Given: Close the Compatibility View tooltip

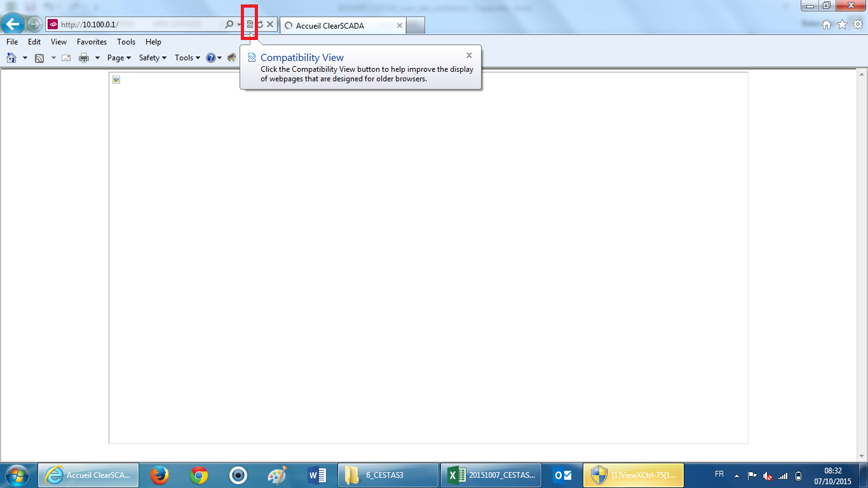Looking at the screenshot, I should point(469,55).
